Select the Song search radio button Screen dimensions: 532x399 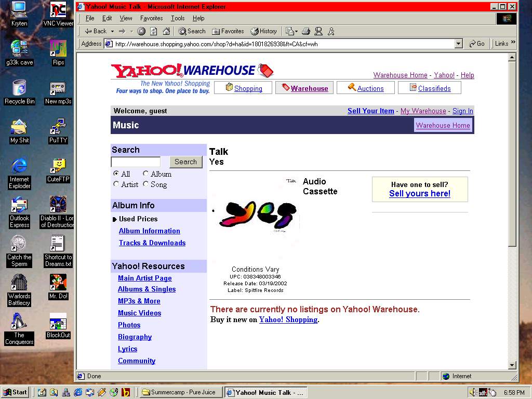click(x=145, y=184)
